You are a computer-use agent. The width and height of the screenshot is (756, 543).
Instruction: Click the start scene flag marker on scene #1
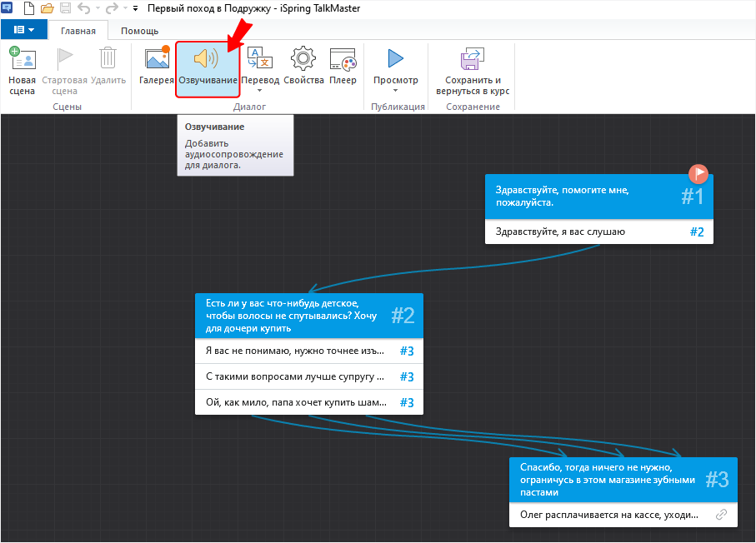pyautogui.click(x=698, y=173)
